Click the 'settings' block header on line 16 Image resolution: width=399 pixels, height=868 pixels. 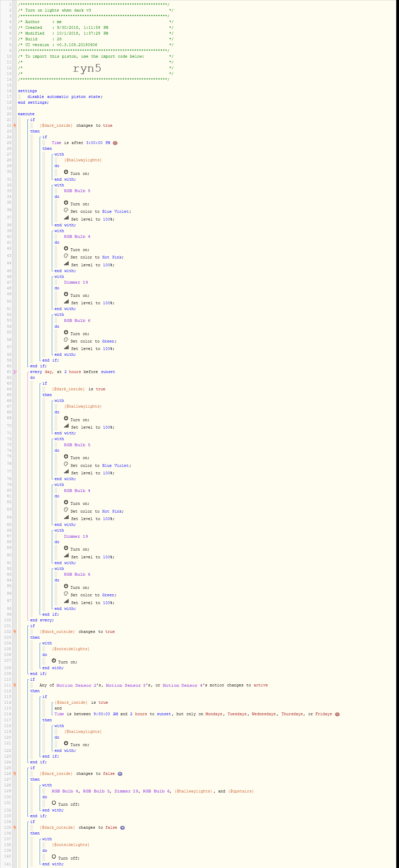(x=27, y=91)
